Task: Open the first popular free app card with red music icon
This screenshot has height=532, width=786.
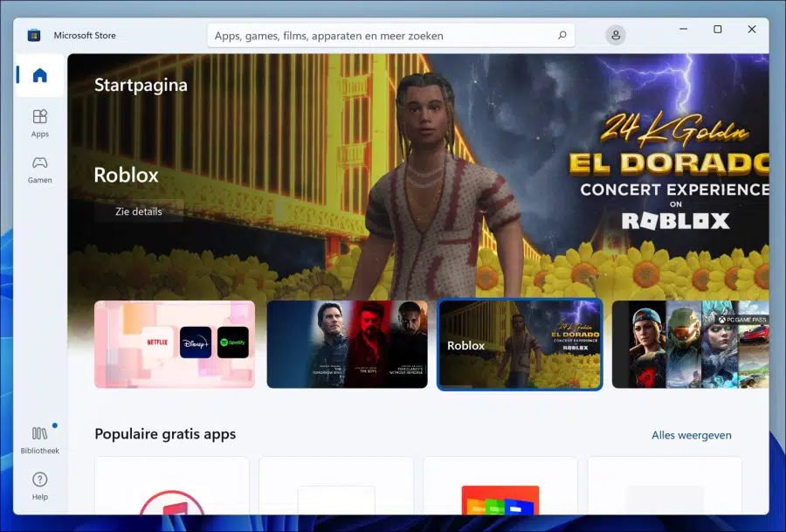Action: pos(172,486)
